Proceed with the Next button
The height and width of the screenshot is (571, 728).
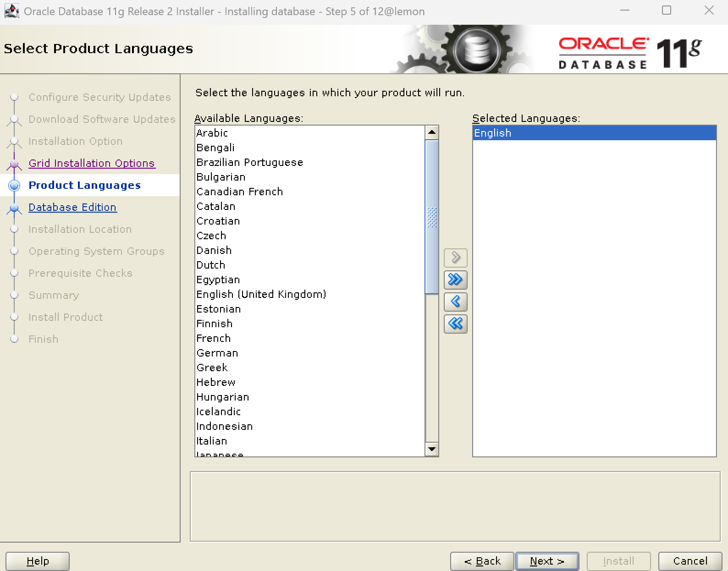coord(547,561)
